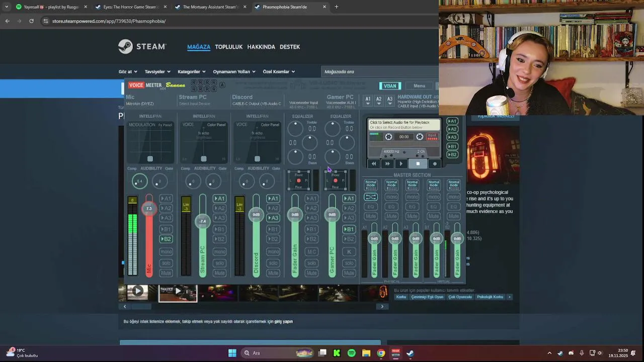Expand the Göz at Steam menu

(x=128, y=71)
